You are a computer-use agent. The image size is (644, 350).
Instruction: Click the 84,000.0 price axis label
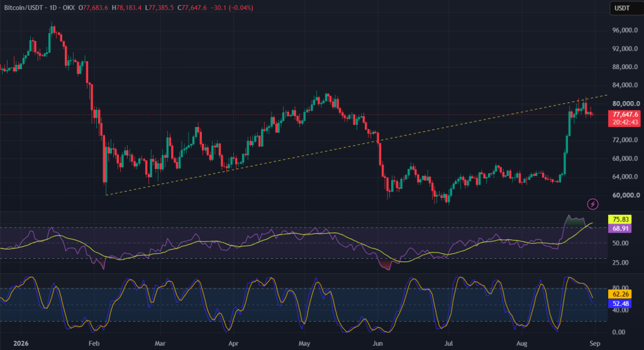click(x=625, y=85)
